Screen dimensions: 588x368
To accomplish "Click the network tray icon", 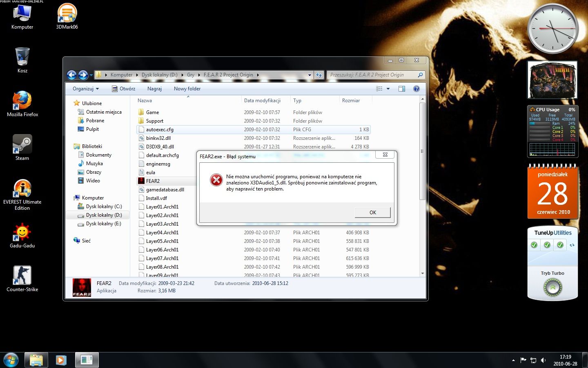I will [x=533, y=360].
